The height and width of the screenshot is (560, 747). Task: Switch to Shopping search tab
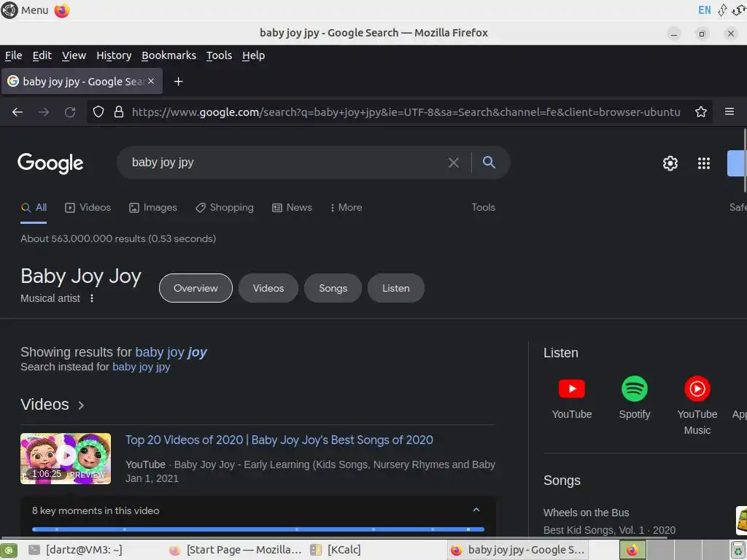click(x=225, y=208)
